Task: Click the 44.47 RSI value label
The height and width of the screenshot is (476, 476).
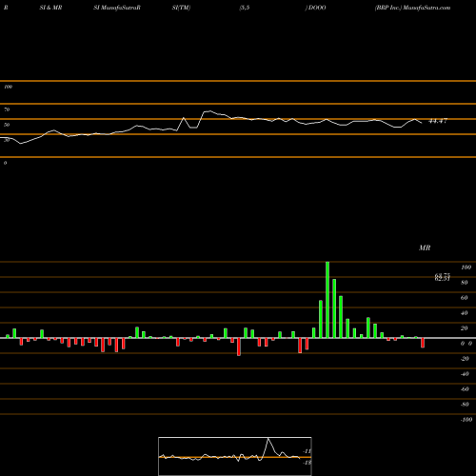Action: click(438, 121)
